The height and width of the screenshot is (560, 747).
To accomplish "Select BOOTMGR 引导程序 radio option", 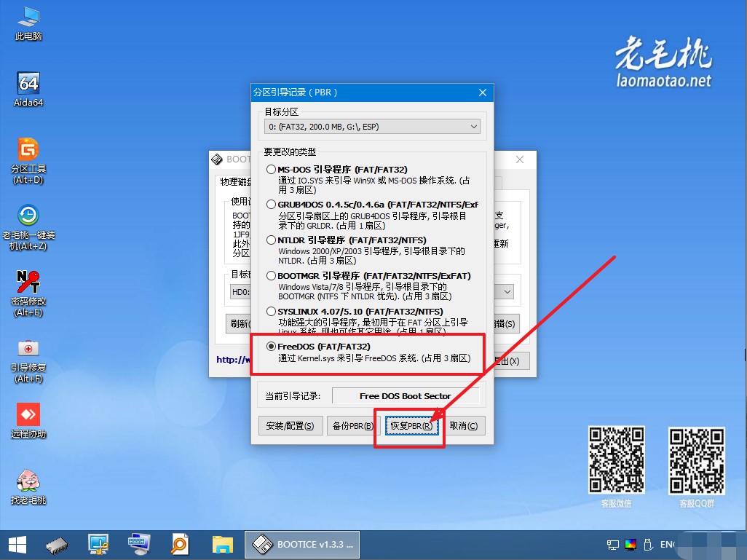I will (x=271, y=275).
